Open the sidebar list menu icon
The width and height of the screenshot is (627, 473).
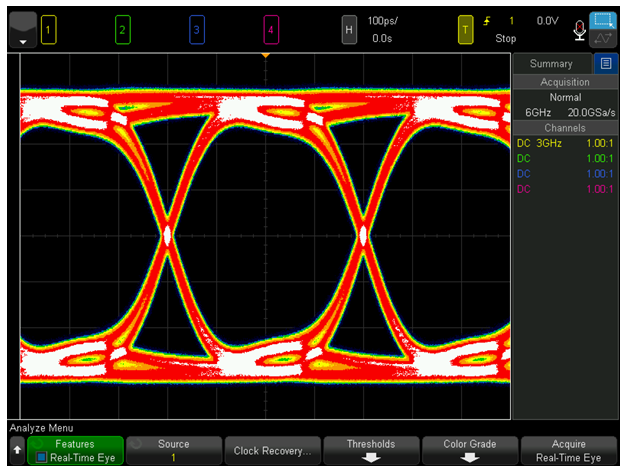tap(606, 64)
